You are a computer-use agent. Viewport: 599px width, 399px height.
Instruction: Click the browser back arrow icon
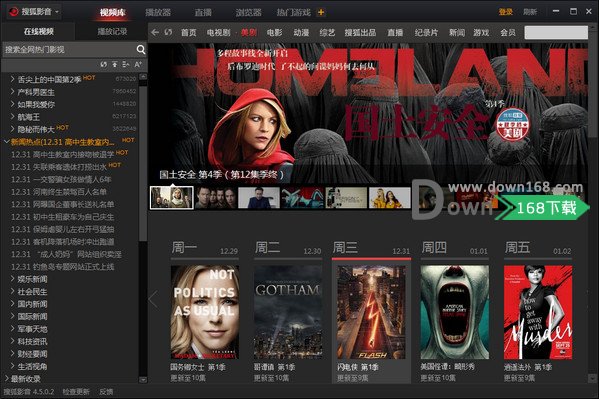155,32
